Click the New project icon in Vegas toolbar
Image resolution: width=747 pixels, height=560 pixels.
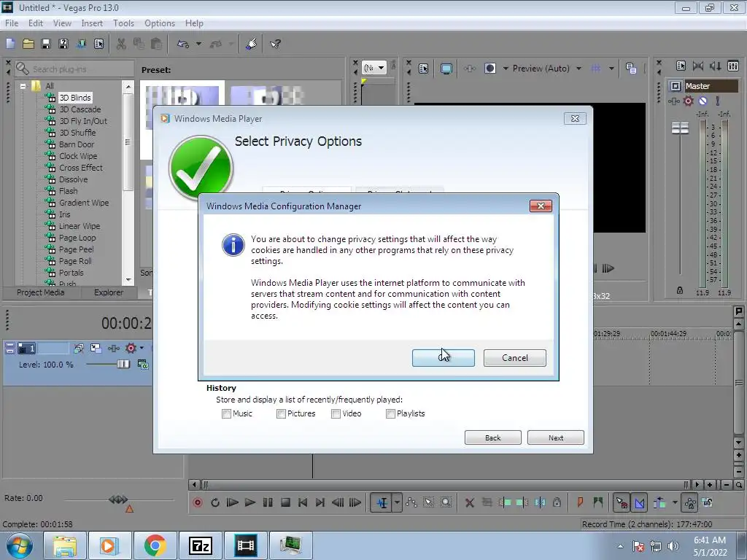click(10, 44)
